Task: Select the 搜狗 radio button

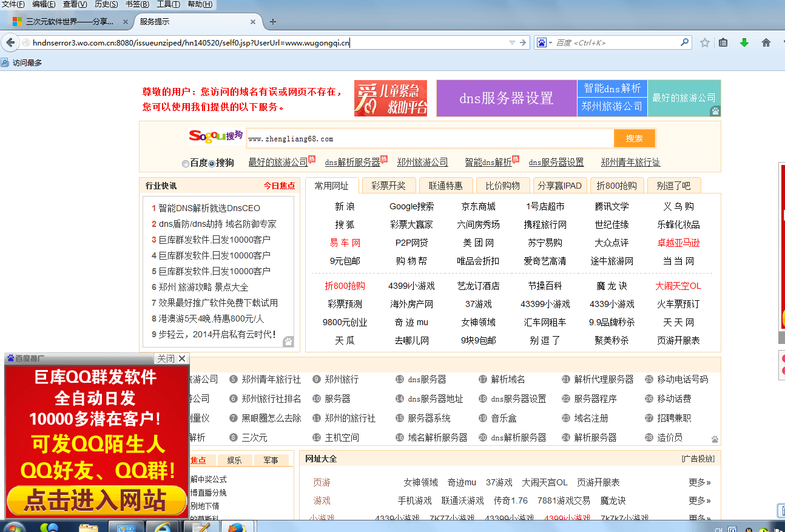Action: pyautogui.click(x=212, y=163)
